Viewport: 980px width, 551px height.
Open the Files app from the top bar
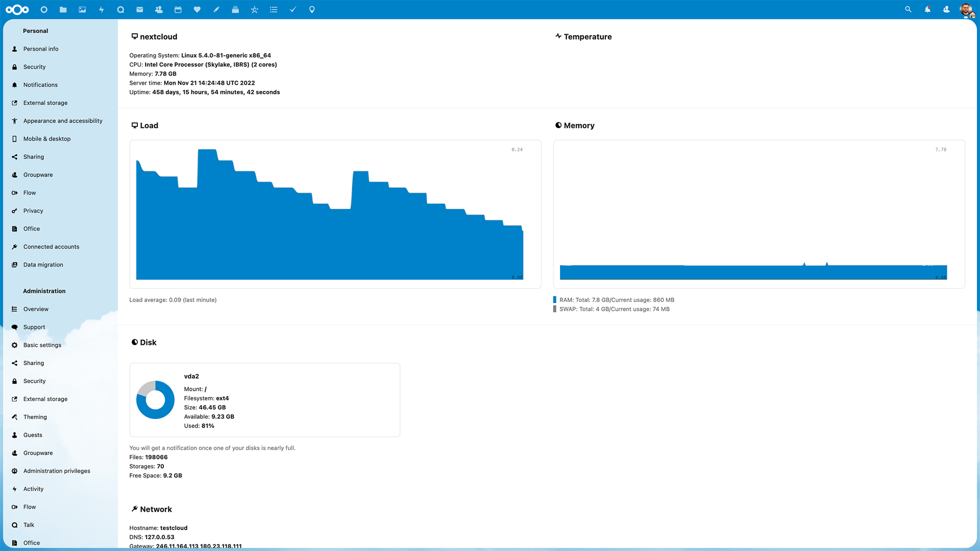[x=62, y=9]
